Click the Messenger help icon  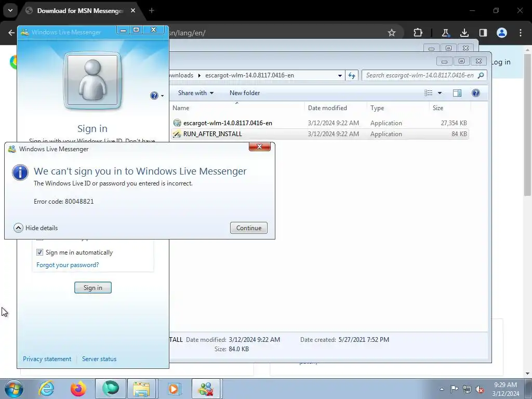tap(154, 96)
